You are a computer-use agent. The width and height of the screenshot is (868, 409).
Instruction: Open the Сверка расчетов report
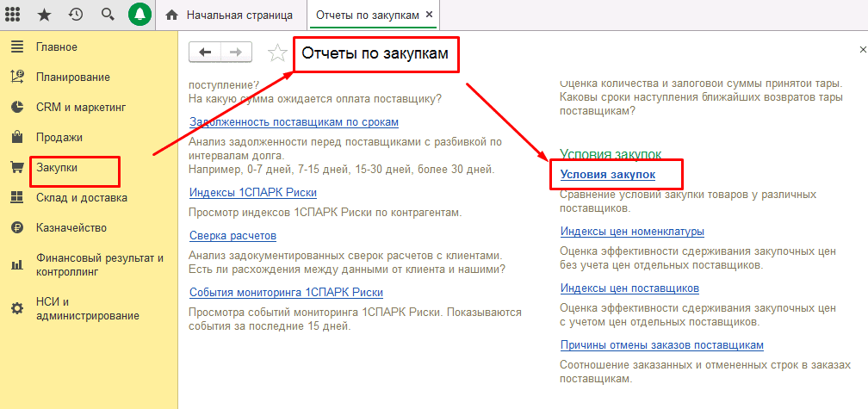[x=232, y=236]
